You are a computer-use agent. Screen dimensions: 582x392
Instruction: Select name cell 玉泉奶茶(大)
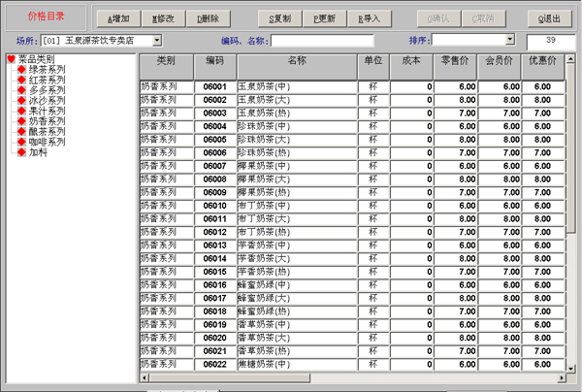coord(297,100)
